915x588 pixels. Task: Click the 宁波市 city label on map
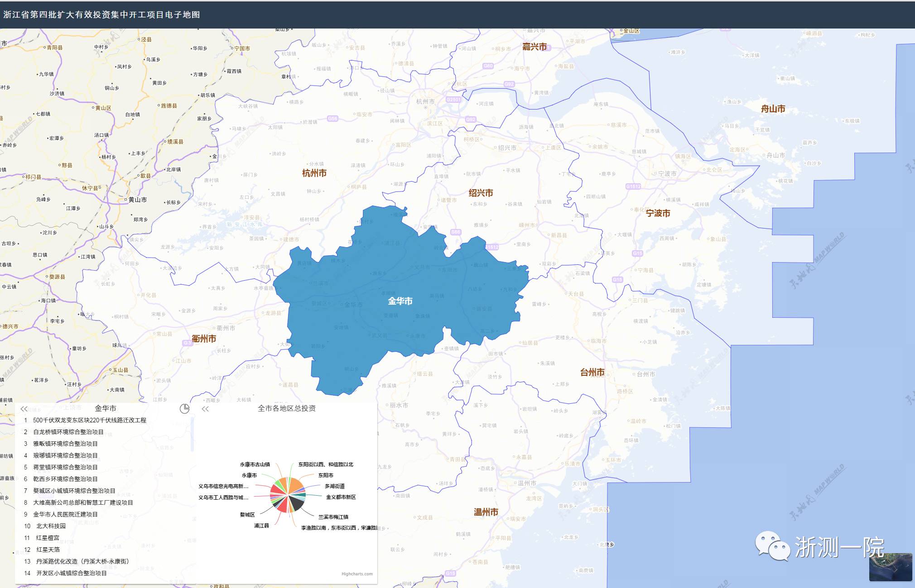[658, 213]
